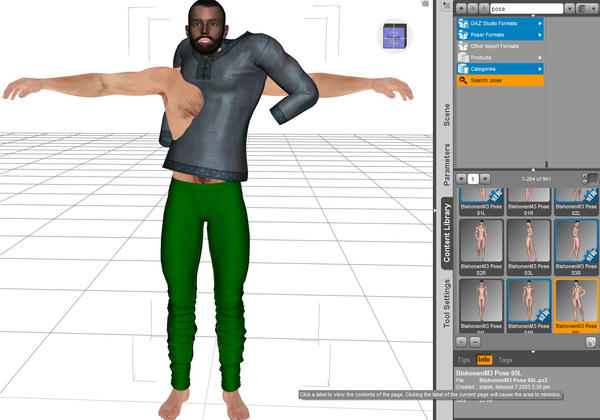This screenshot has width=600, height=420.
Task: Click the copy pages icon below thumbnails
Action: 591,342
